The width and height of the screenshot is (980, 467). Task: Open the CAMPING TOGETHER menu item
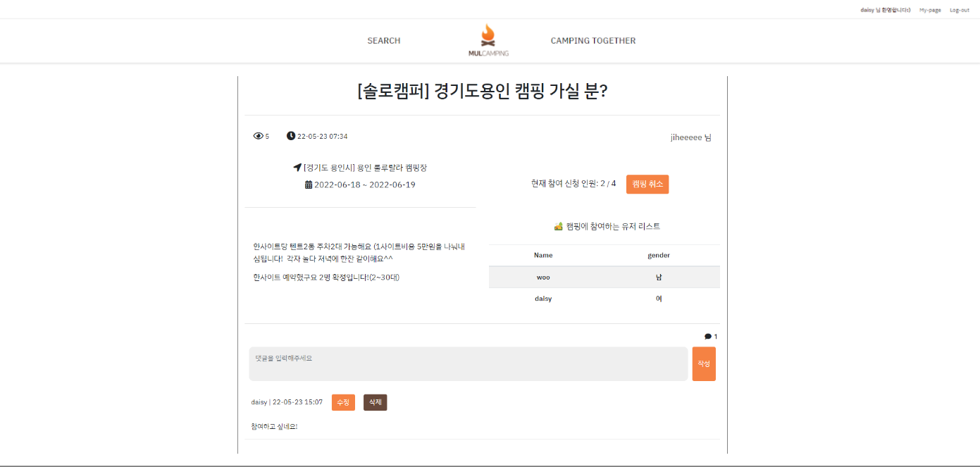point(593,40)
